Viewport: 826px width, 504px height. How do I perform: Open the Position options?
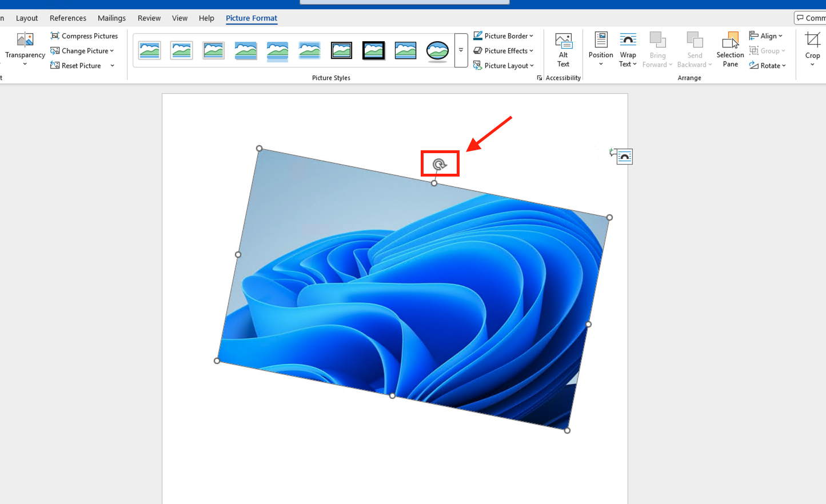pyautogui.click(x=601, y=41)
